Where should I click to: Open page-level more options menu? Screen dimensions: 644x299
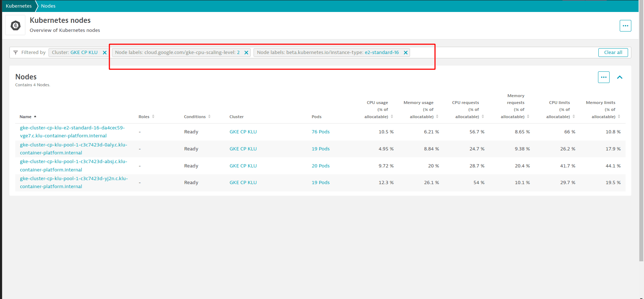coord(625,26)
